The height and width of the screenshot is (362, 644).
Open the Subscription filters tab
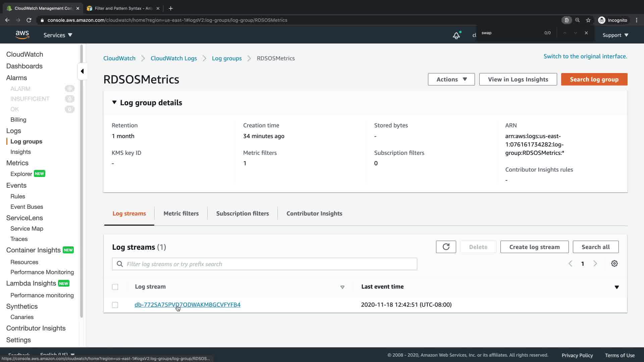point(242,214)
